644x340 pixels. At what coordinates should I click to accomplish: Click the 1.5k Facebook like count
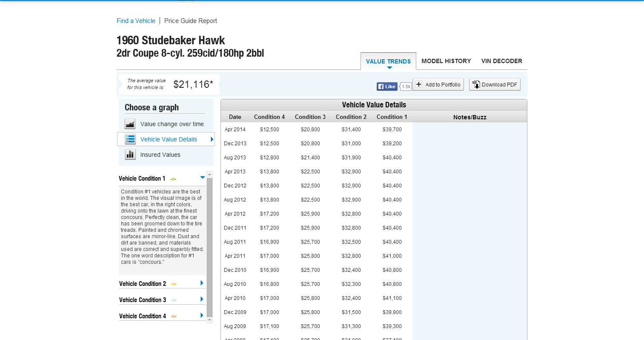tap(406, 86)
